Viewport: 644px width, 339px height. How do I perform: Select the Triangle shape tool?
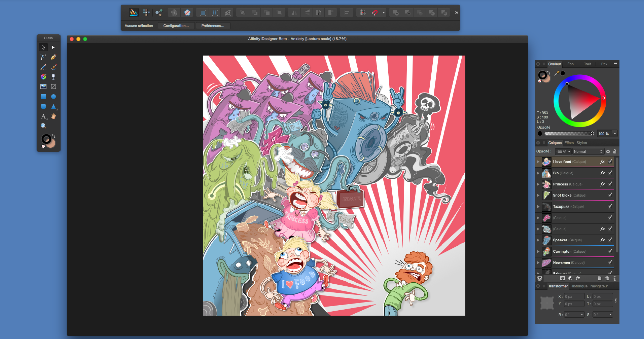click(53, 106)
